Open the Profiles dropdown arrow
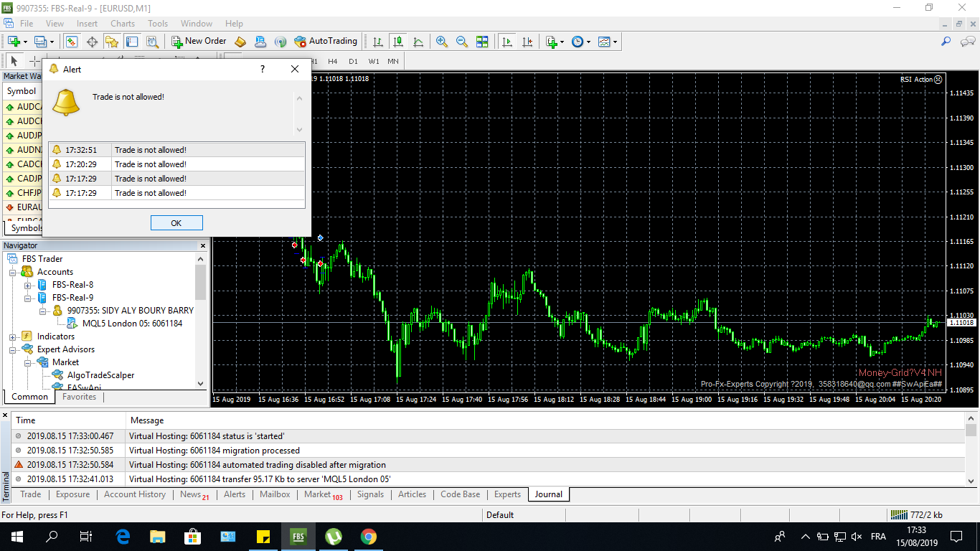 click(52, 42)
